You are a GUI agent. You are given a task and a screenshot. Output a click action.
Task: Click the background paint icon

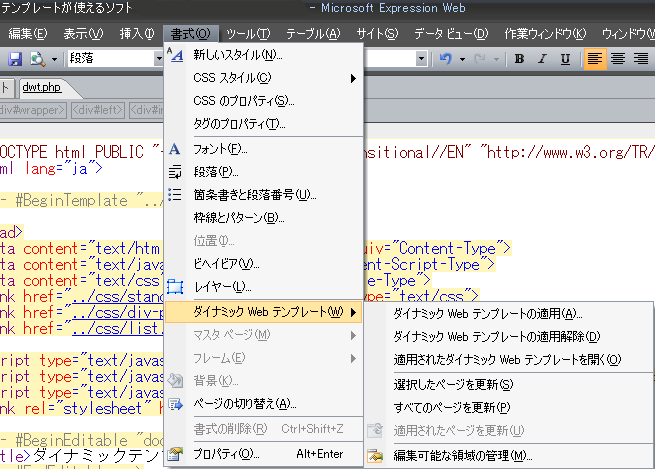pos(175,380)
